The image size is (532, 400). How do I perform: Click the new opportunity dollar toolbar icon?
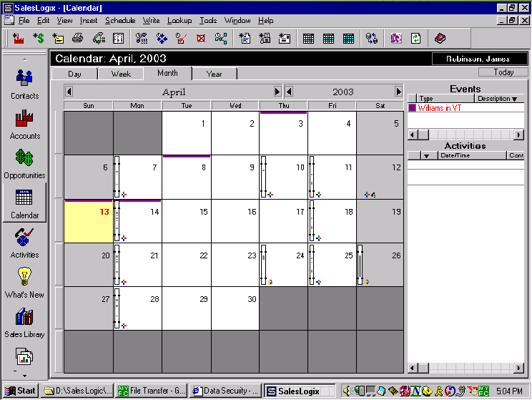pos(39,39)
